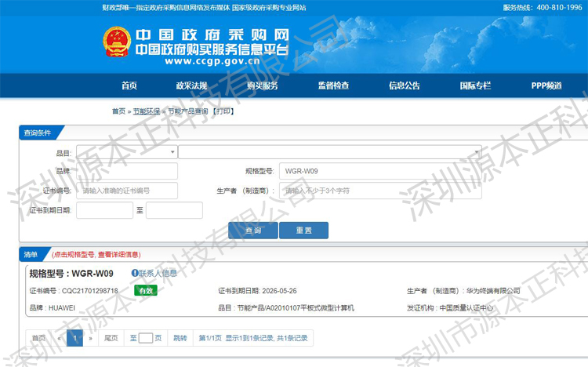Click certificate number CQC21701298718
This screenshot has height=367, width=588.
(x=90, y=291)
